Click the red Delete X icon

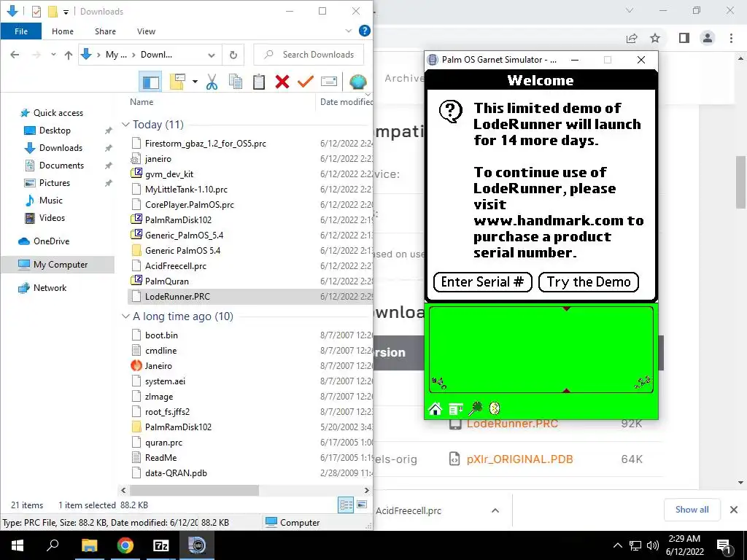[x=282, y=82]
